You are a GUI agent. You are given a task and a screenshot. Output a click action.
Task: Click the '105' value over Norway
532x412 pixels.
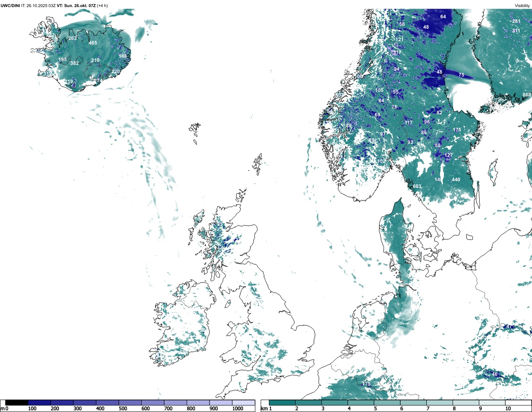click(x=379, y=90)
